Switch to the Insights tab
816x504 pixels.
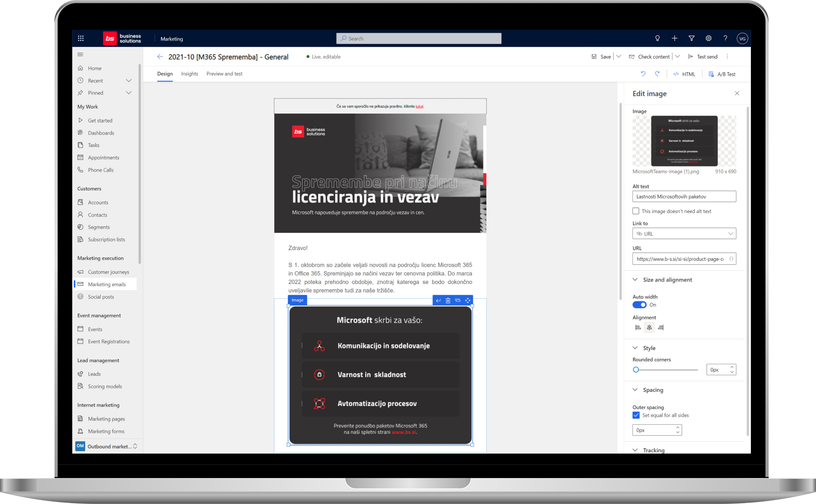click(x=189, y=74)
